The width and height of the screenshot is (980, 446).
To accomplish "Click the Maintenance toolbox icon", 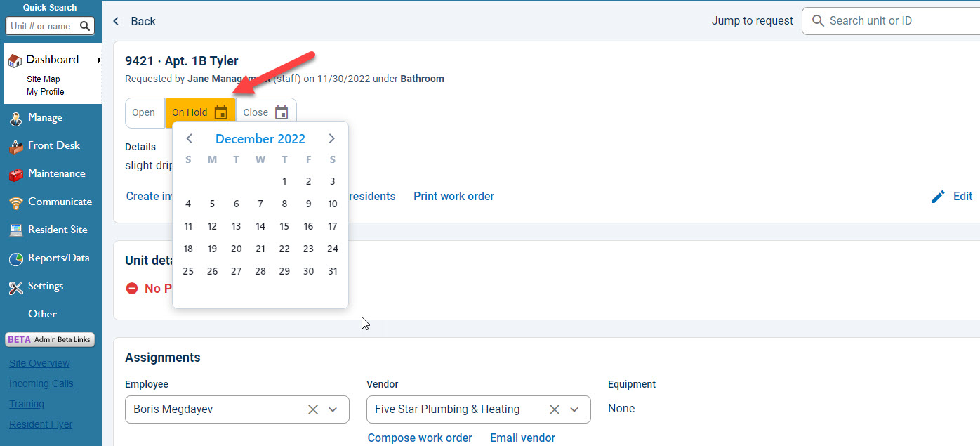I will click(15, 175).
